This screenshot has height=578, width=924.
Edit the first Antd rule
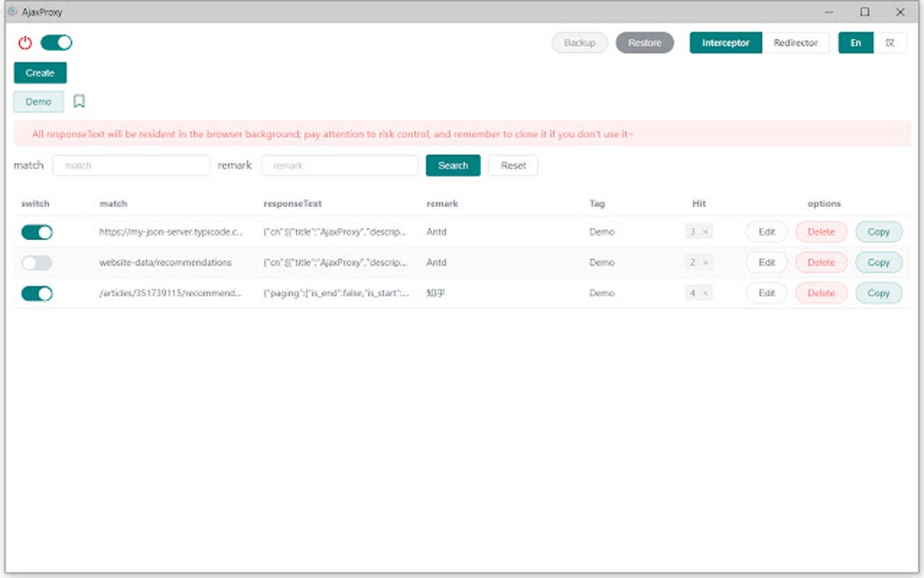765,232
